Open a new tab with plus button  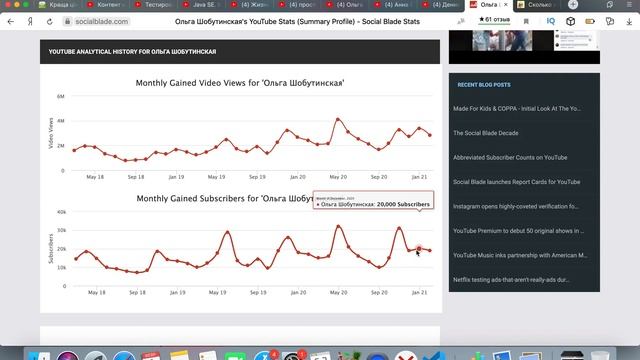pos(573,4)
